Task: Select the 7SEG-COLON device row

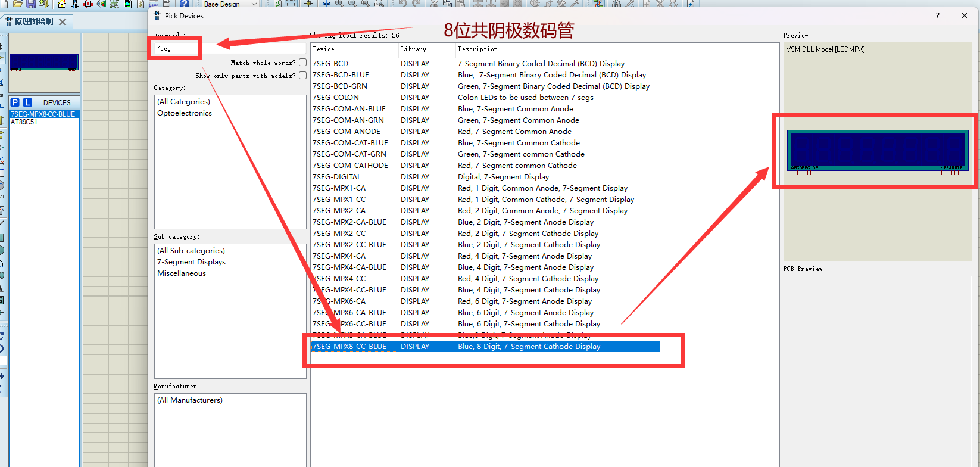Action: click(485, 98)
